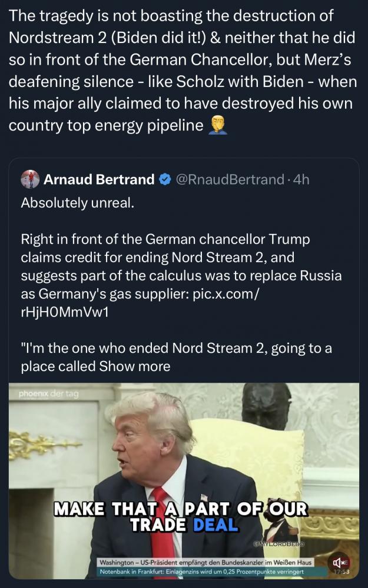Click the 4h timestamp
Viewport: 368px width, 588px height.
[x=300, y=179]
